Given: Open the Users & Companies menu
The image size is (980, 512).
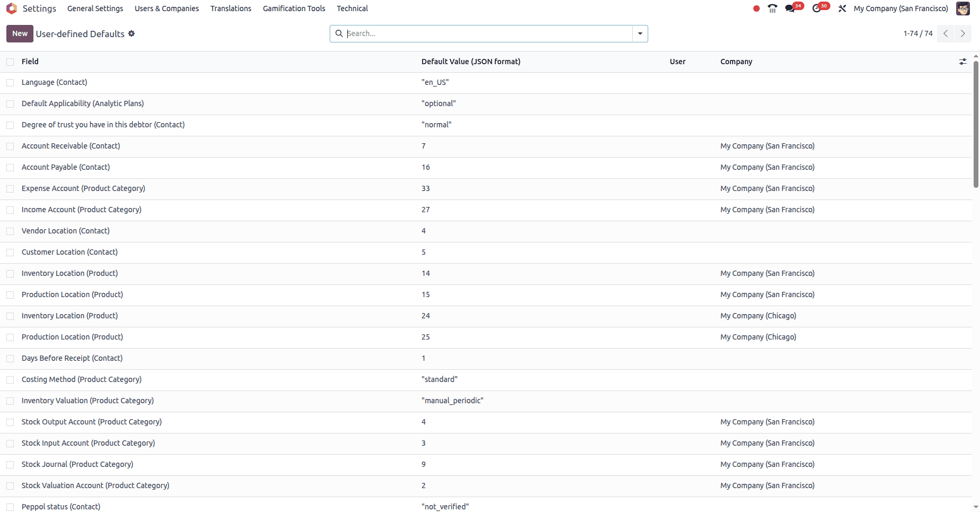Looking at the screenshot, I should pos(167,8).
